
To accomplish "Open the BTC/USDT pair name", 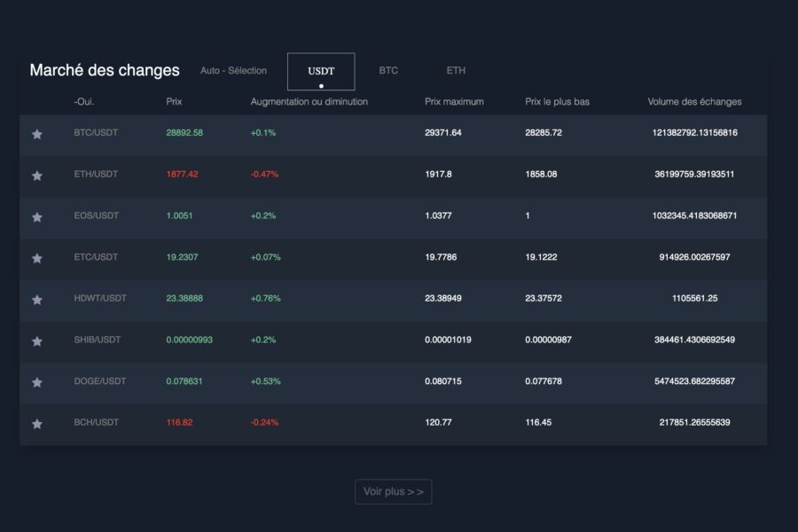I will point(96,132).
